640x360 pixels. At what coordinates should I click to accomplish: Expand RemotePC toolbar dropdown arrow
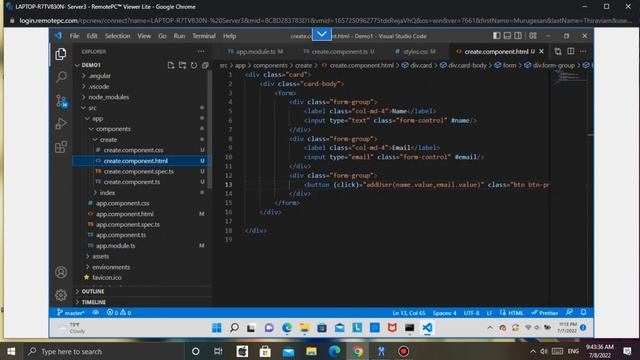click(322, 34)
